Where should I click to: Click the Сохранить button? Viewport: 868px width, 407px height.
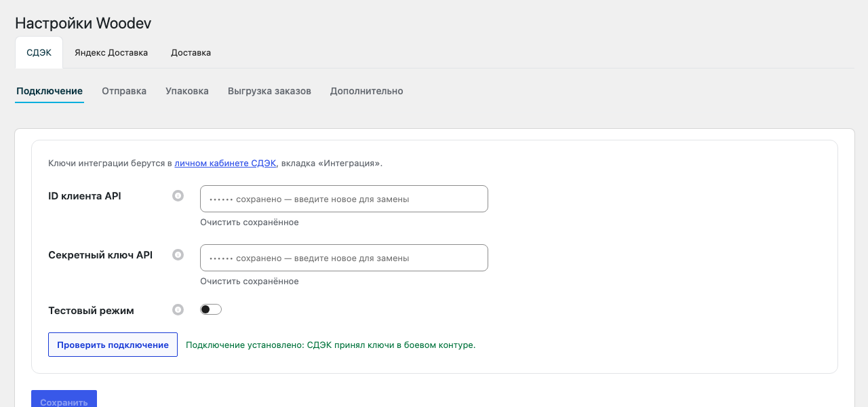coord(64,399)
